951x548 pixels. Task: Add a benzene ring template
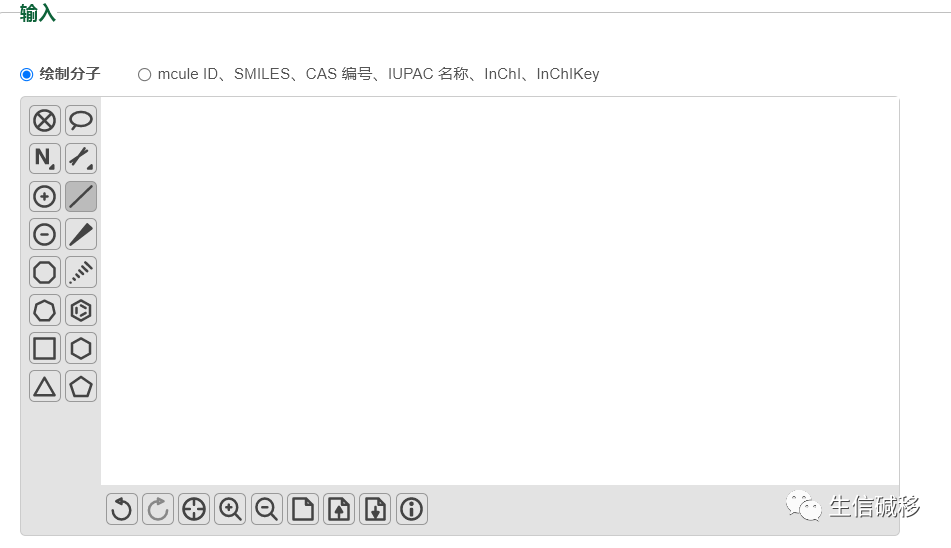tap(81, 310)
